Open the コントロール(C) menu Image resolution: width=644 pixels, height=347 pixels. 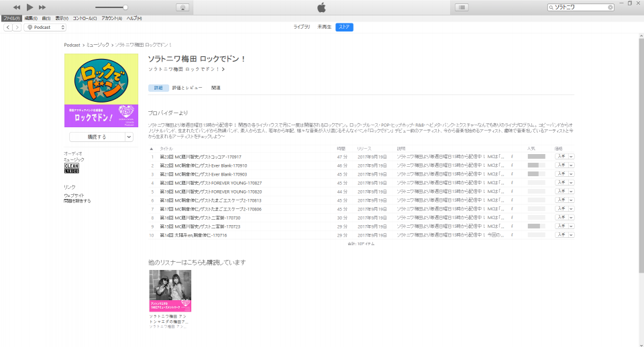click(85, 19)
